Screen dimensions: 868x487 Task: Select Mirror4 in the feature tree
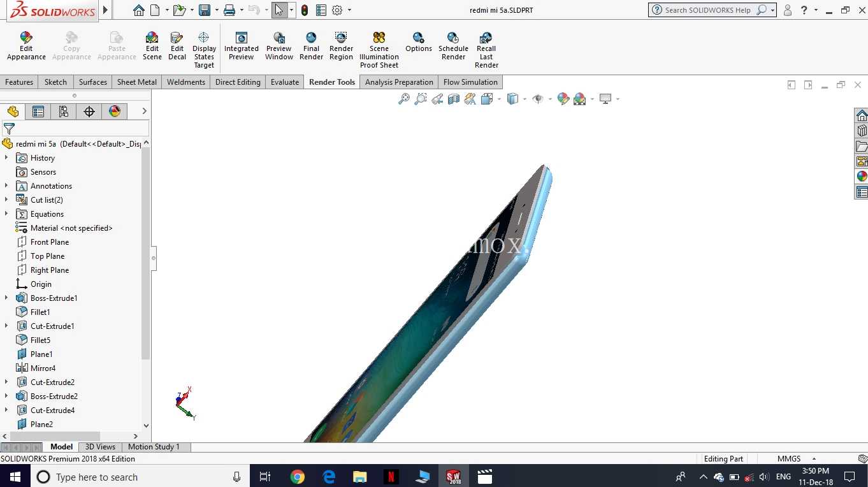pos(43,368)
